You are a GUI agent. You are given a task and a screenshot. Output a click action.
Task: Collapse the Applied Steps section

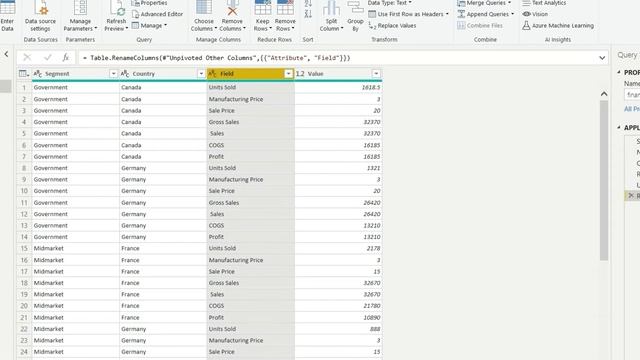coord(619,128)
